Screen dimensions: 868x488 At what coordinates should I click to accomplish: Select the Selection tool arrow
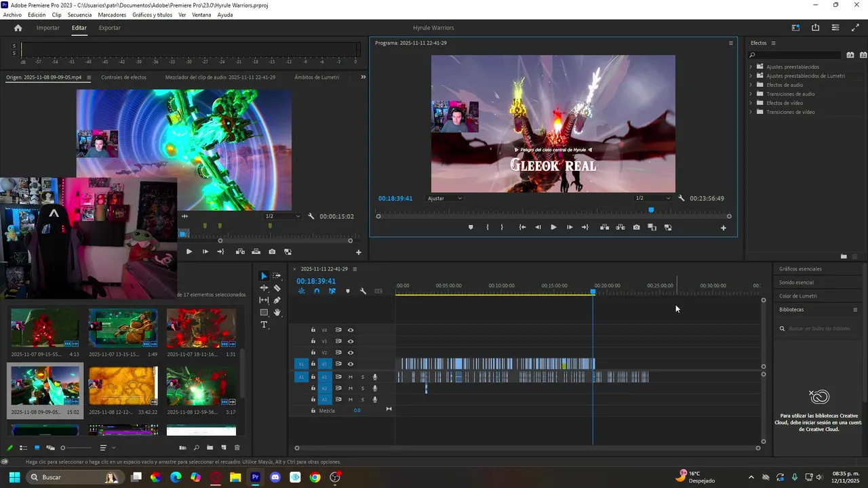pyautogui.click(x=264, y=276)
